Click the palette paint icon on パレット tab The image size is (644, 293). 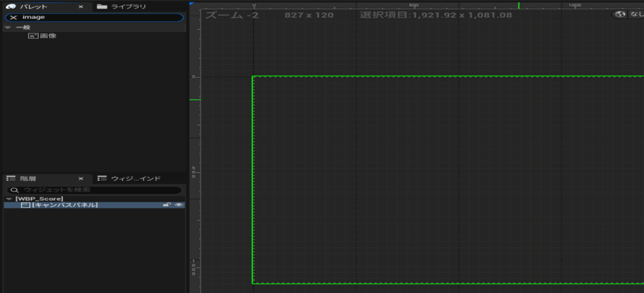click(11, 6)
